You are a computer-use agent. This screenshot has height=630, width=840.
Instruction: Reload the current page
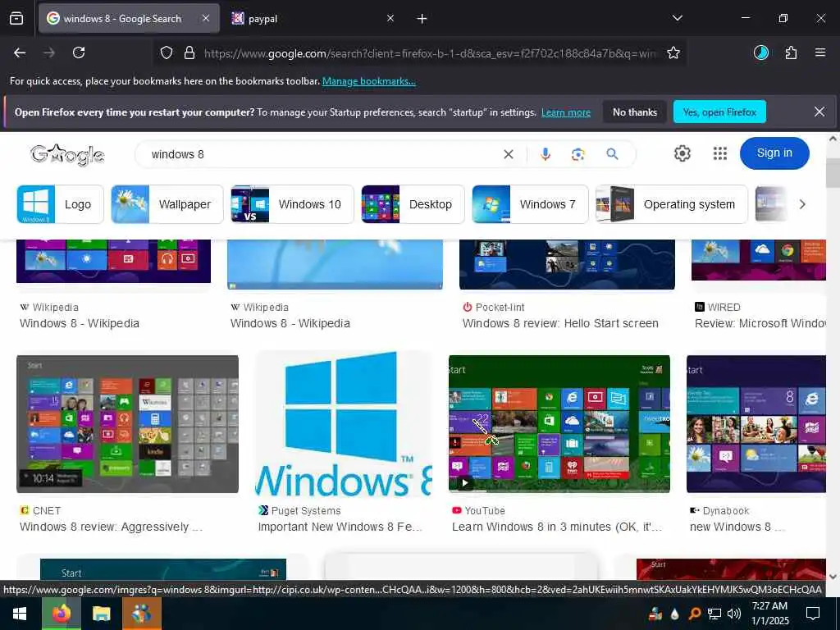(79, 52)
